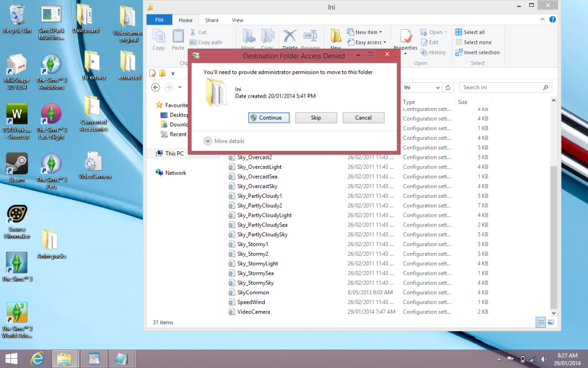Click Edit in the ribbon Open group
588x368 pixels.
coord(430,43)
